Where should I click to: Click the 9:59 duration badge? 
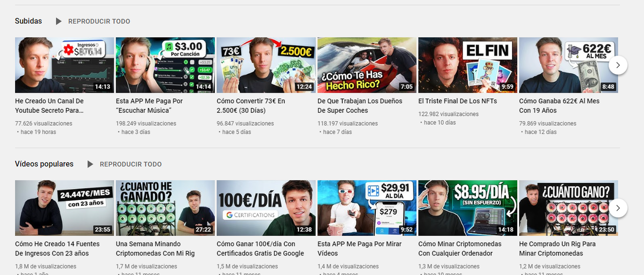pos(508,87)
